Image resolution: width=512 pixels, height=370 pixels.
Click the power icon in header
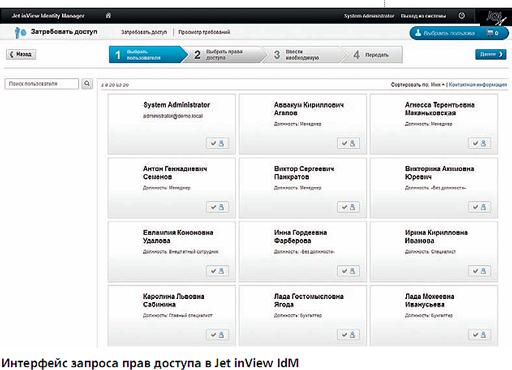pyautogui.click(x=462, y=15)
